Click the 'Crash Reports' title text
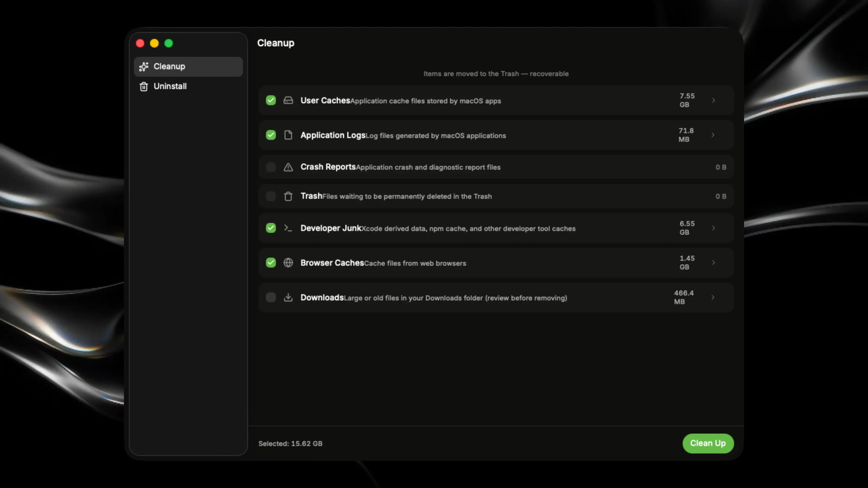 (x=328, y=167)
